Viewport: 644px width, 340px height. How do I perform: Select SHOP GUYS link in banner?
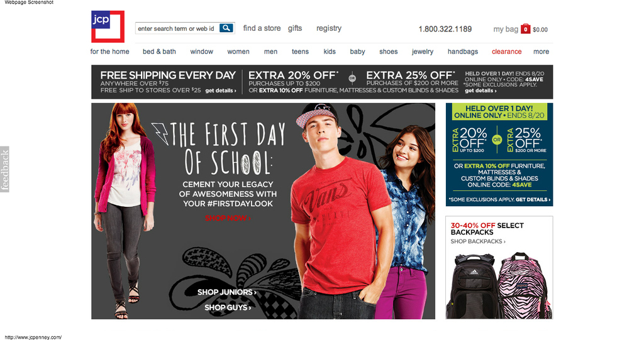228,307
